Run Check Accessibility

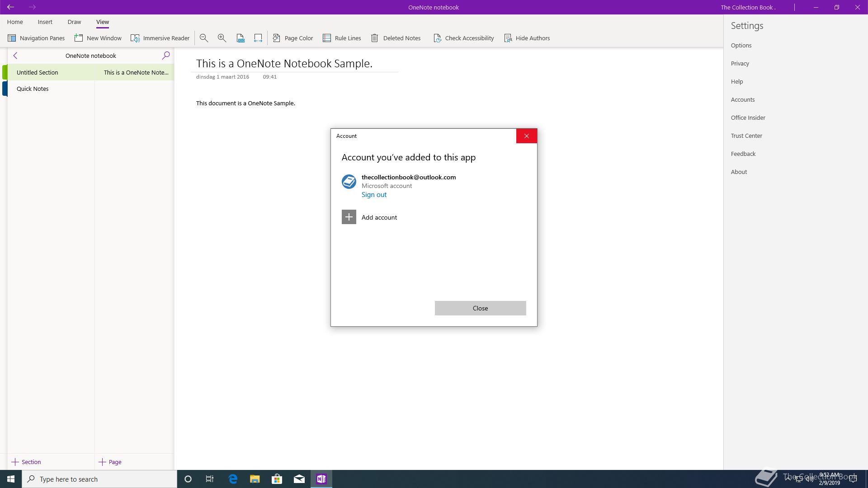point(463,38)
